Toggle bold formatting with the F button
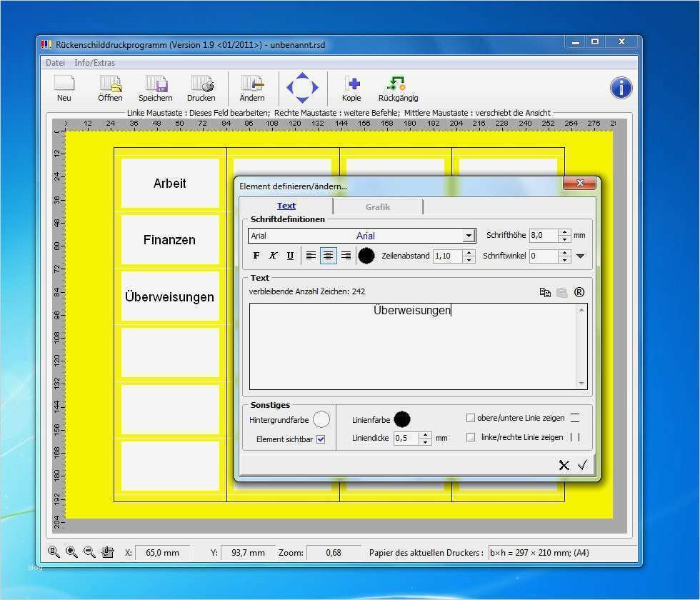The width and height of the screenshot is (700, 600). tap(256, 255)
